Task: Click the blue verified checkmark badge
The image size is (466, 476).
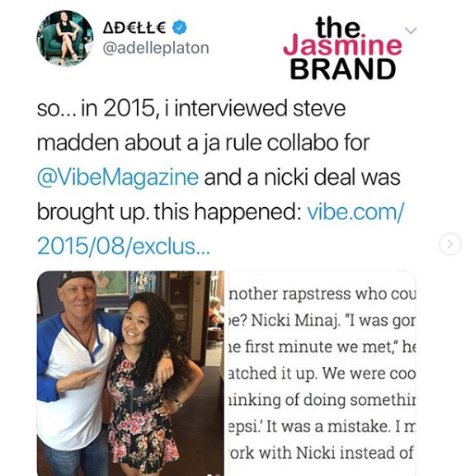Action: (x=180, y=28)
